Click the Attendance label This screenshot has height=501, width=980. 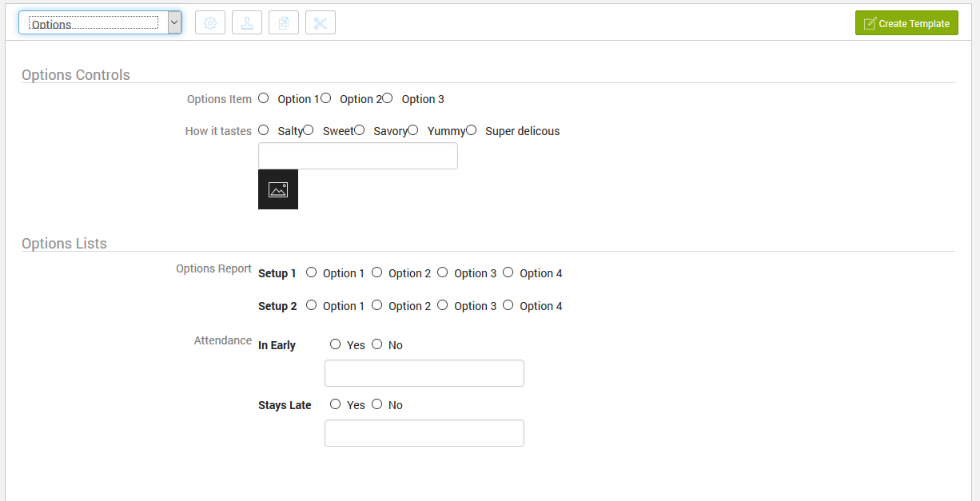[223, 340]
